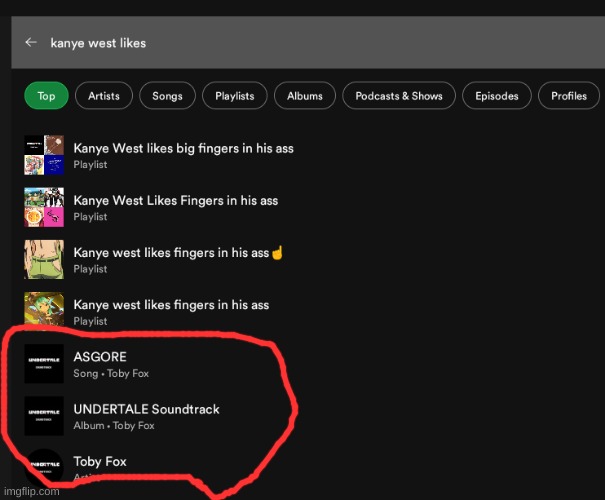Show only Playlists results
This screenshot has width=605, height=500.
coord(234,96)
